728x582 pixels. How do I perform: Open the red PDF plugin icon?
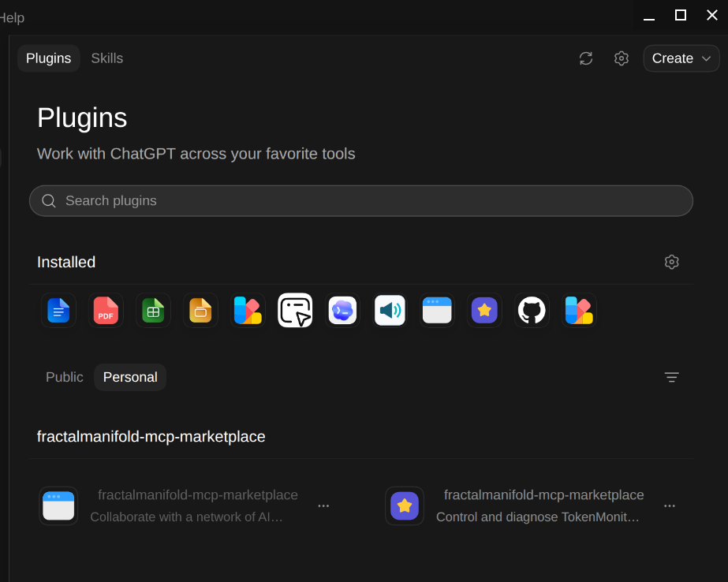click(x=106, y=310)
